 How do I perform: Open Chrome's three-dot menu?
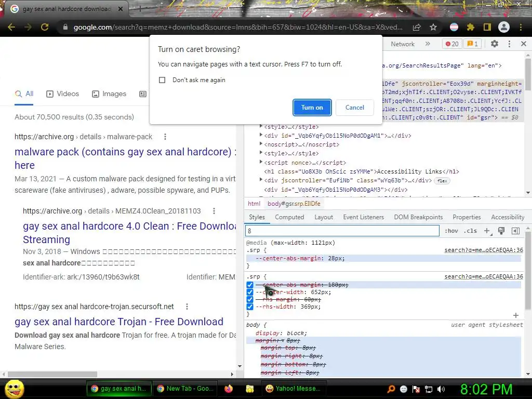521,27
